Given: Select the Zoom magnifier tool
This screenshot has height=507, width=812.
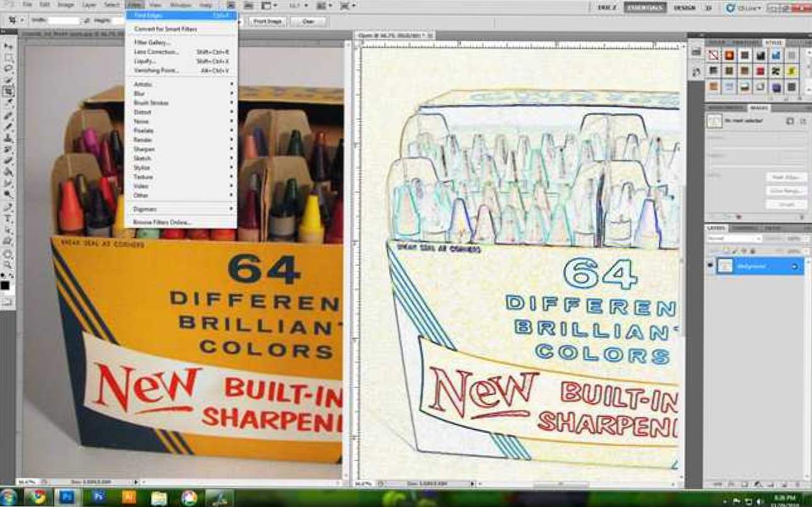Looking at the screenshot, I should 8,265.
